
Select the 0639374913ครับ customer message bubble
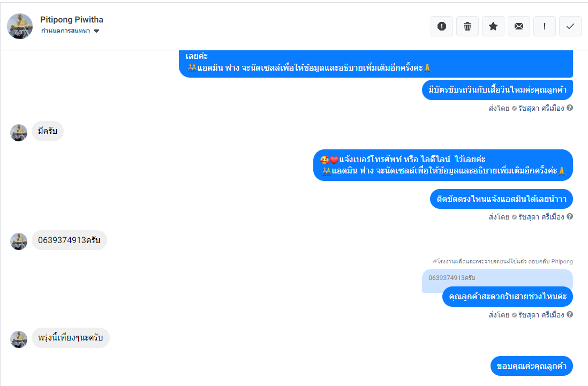click(x=70, y=240)
